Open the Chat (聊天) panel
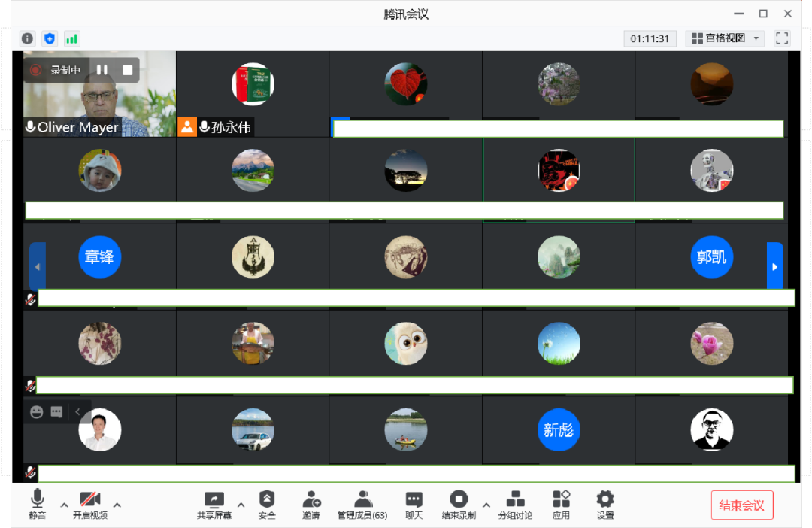This screenshot has width=812, height=528. (414, 505)
